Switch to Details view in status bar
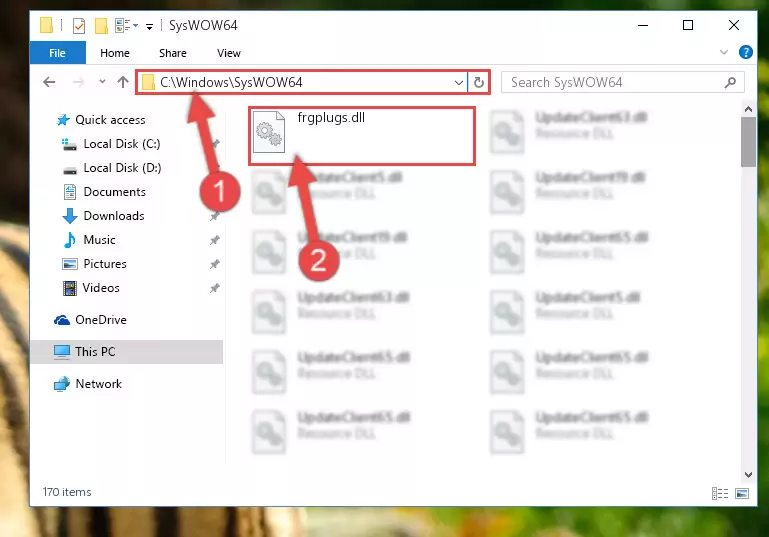 pos(719,493)
